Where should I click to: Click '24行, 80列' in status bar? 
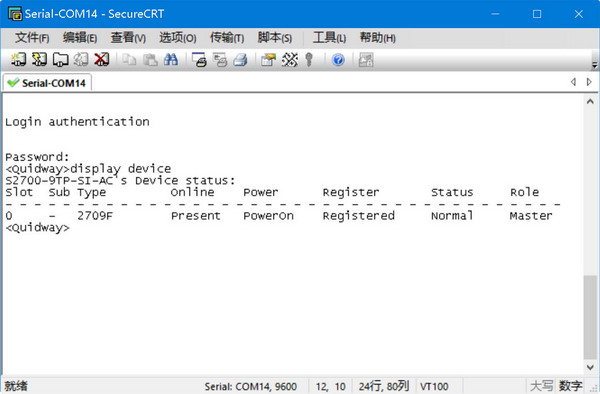pos(384,386)
